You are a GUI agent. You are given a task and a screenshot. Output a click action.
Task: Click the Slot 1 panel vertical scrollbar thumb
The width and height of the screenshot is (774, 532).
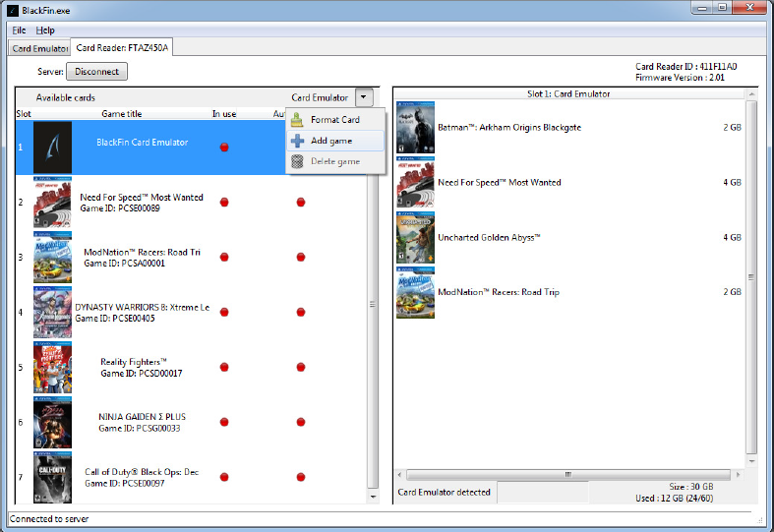751,277
